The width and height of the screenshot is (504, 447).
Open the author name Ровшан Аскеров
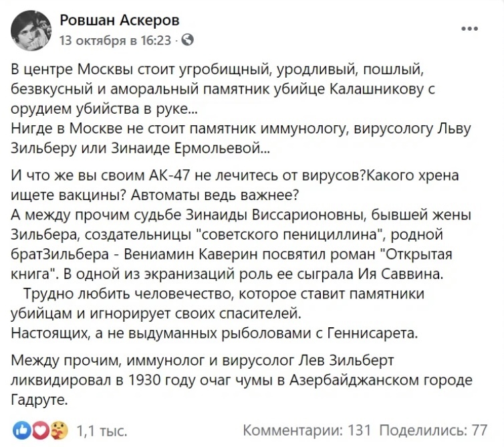coord(120,19)
